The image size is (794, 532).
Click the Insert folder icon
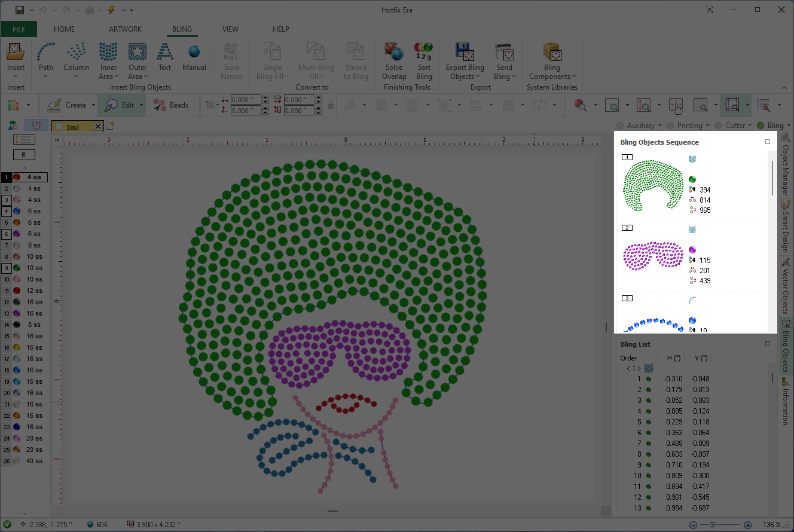[16, 52]
